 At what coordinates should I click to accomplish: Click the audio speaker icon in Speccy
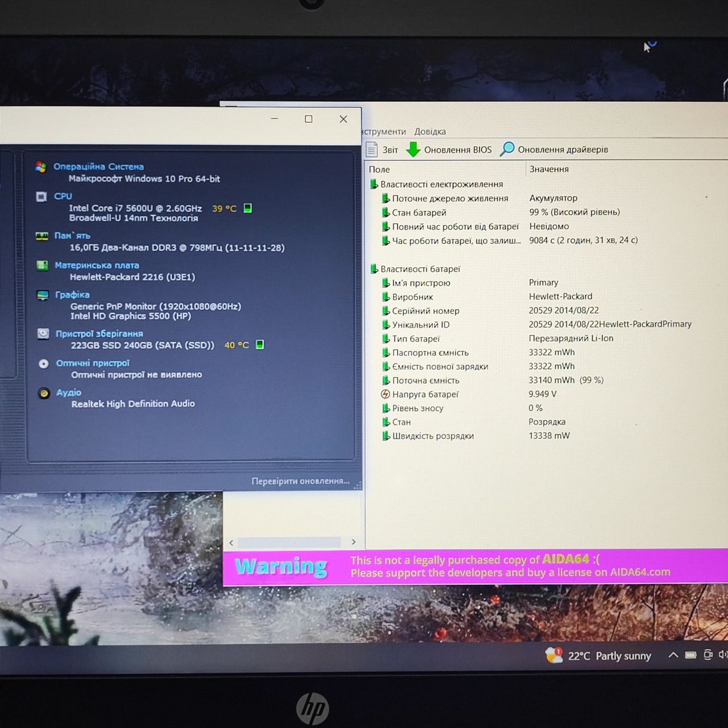point(44,393)
